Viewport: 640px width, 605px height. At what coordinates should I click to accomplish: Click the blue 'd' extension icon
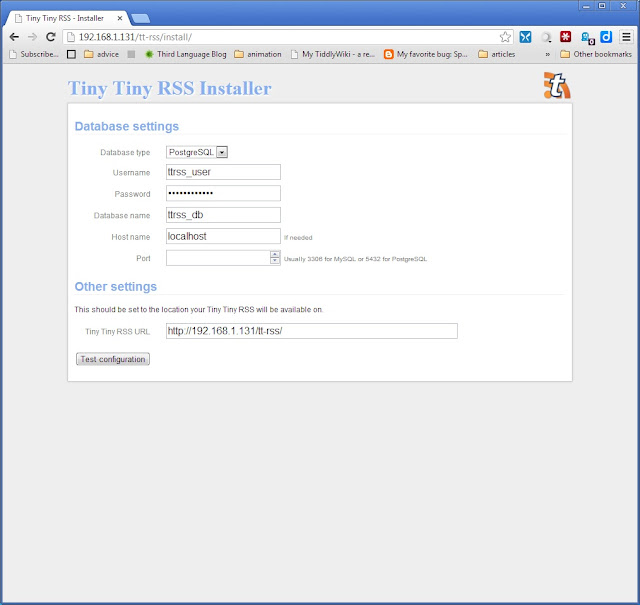pyautogui.click(x=606, y=37)
